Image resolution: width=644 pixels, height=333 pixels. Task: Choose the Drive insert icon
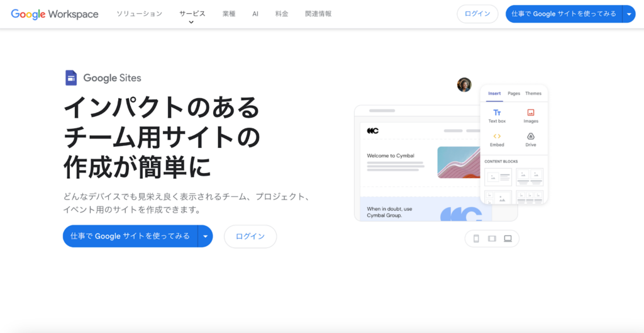pyautogui.click(x=531, y=136)
